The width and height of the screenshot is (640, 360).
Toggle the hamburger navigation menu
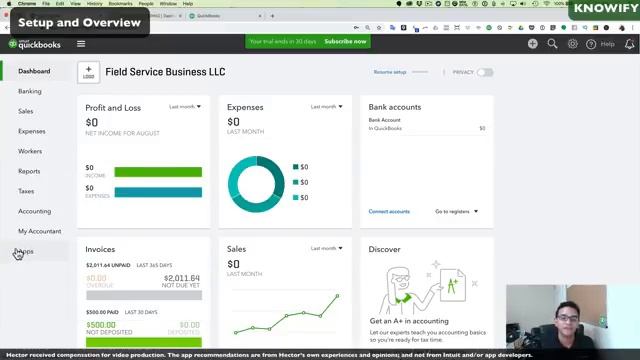(81, 44)
